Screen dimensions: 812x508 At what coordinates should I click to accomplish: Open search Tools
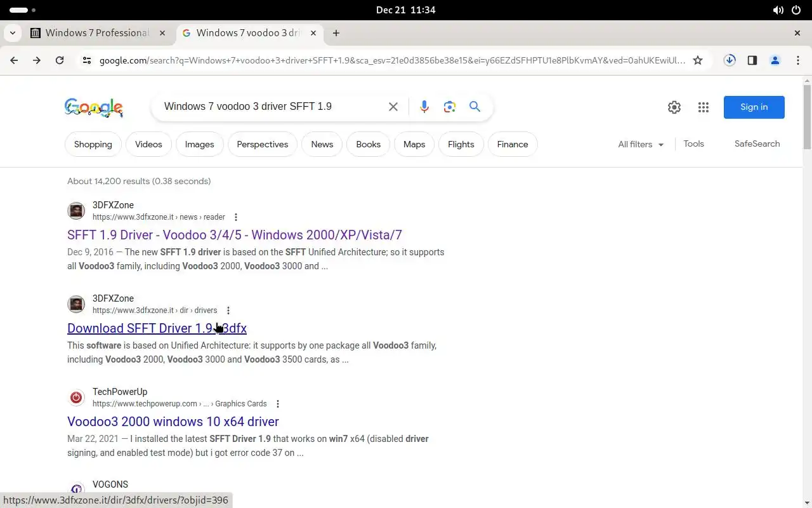[x=694, y=144]
